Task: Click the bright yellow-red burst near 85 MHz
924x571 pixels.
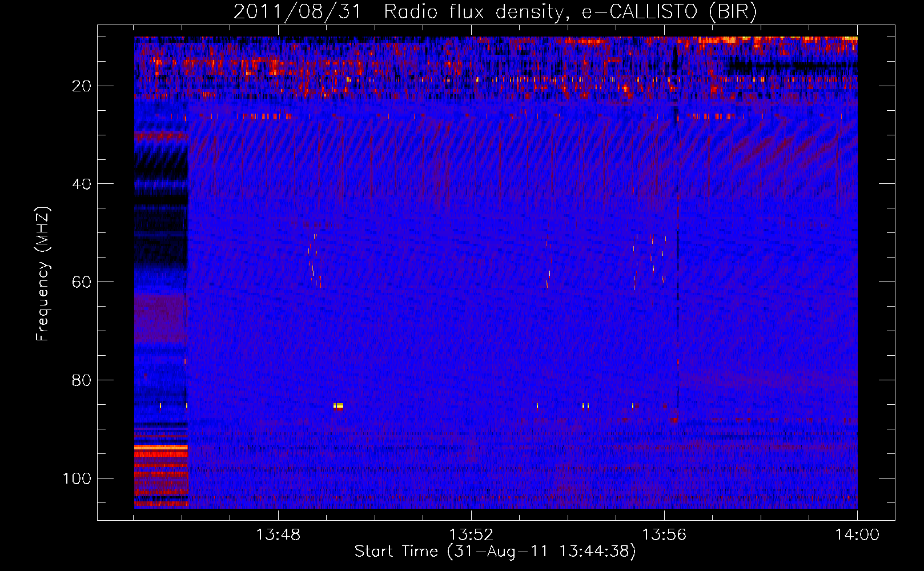Action: (x=339, y=407)
